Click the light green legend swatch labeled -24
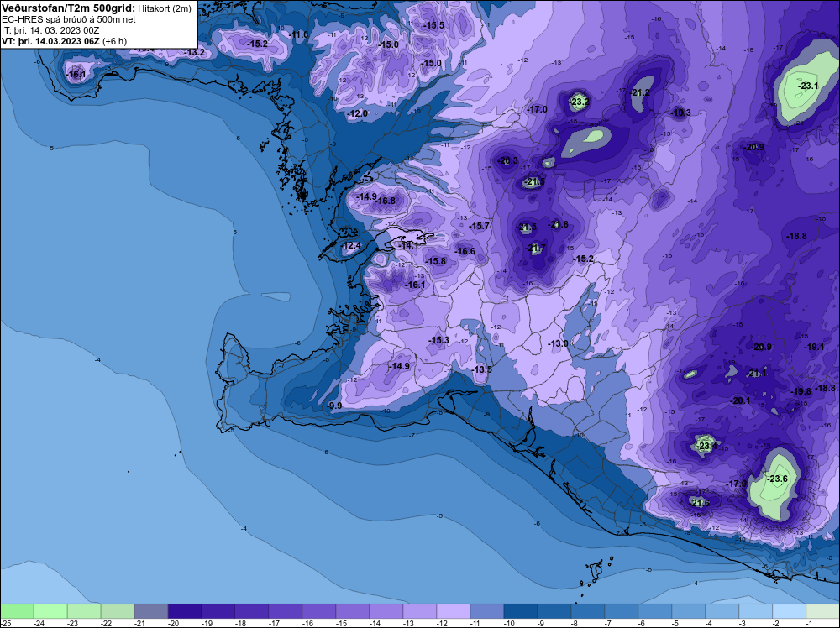This screenshot has width=840, height=628. pos(50,611)
